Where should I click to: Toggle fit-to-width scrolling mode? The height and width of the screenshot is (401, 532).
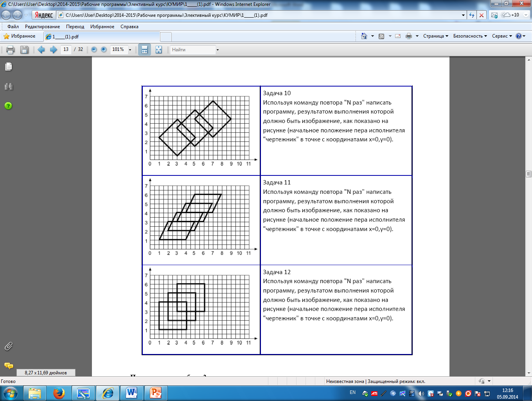coord(144,50)
